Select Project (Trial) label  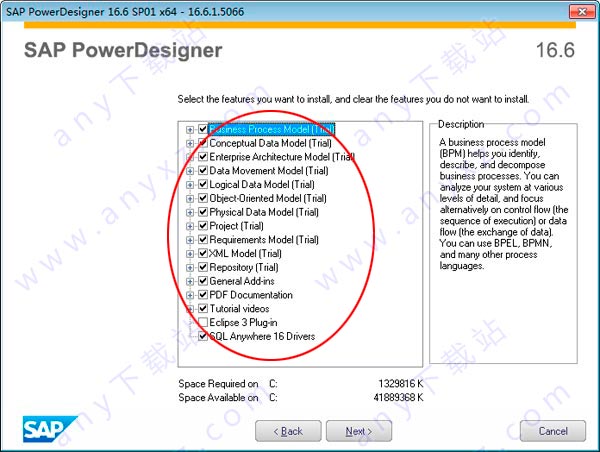point(236,226)
